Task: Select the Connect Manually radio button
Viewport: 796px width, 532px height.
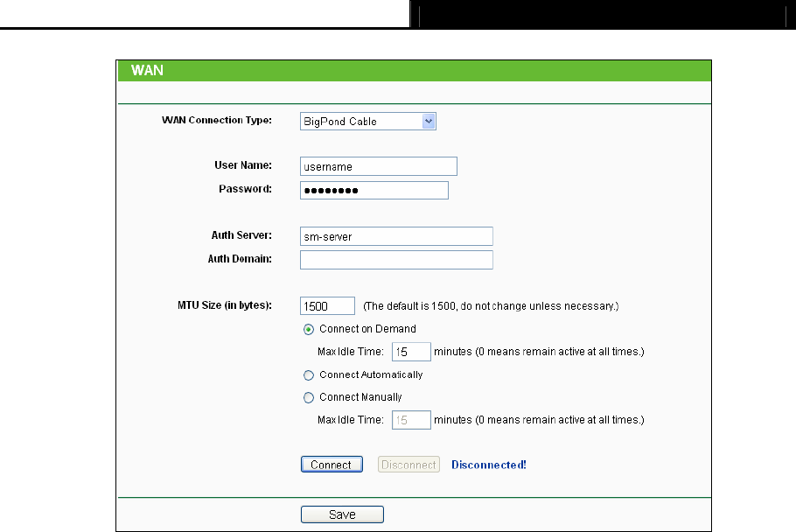Action: click(x=309, y=398)
